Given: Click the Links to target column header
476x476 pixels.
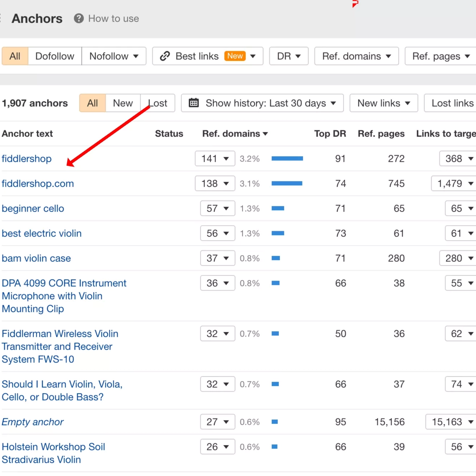Looking at the screenshot, I should click(x=446, y=134).
